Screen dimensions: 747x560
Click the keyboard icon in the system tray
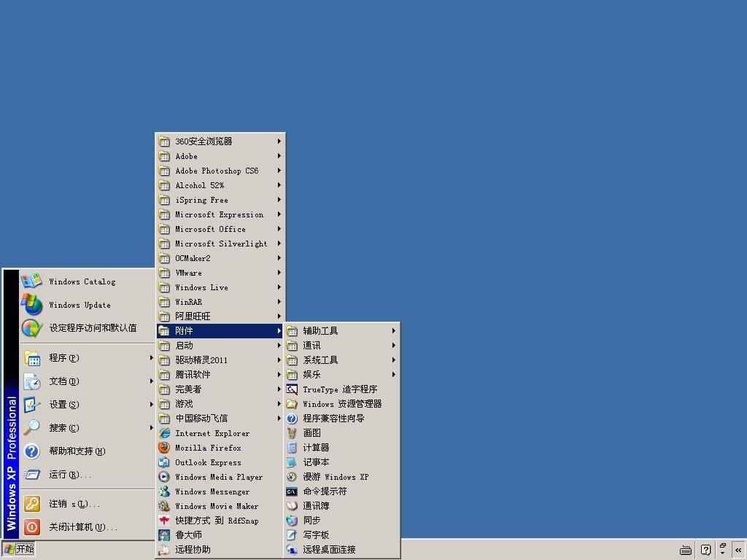tap(686, 550)
